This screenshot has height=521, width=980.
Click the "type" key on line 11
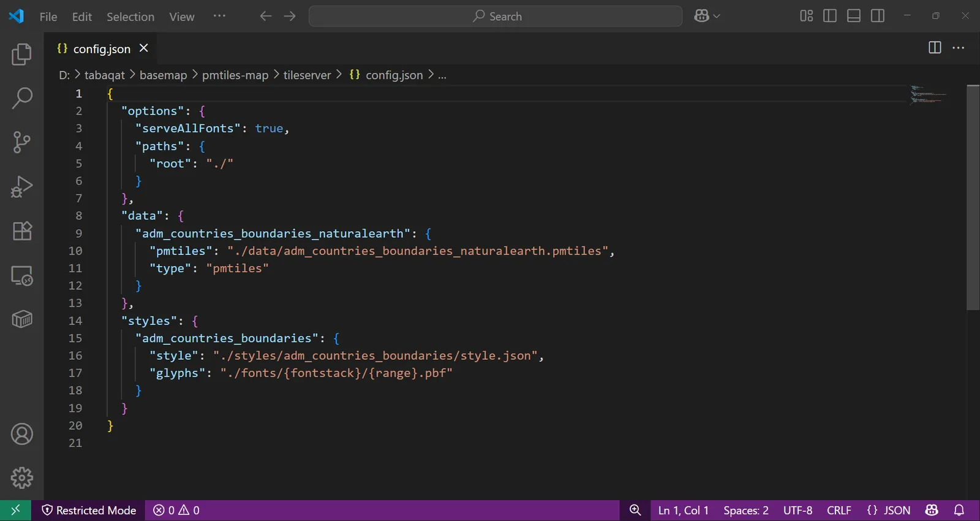pos(170,268)
